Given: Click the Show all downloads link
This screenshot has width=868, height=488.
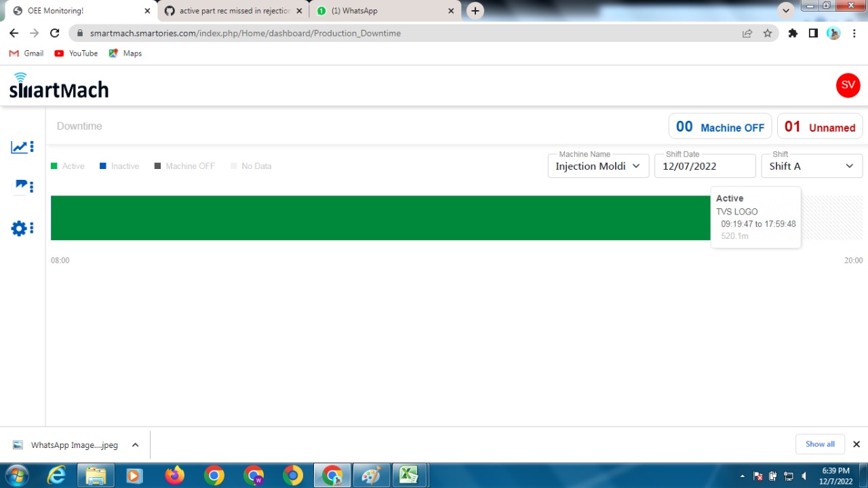Looking at the screenshot, I should pos(820,444).
